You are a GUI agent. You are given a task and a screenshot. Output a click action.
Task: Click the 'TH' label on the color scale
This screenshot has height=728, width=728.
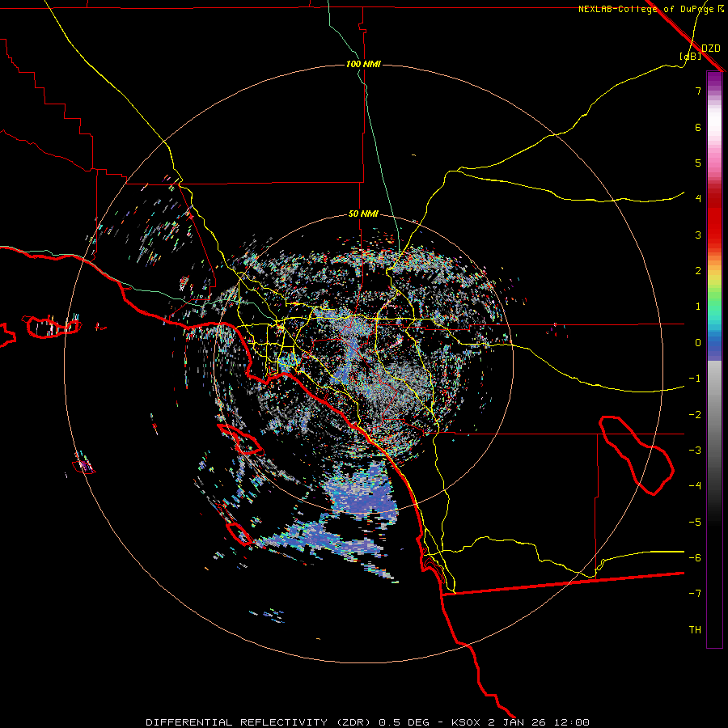[695, 630]
